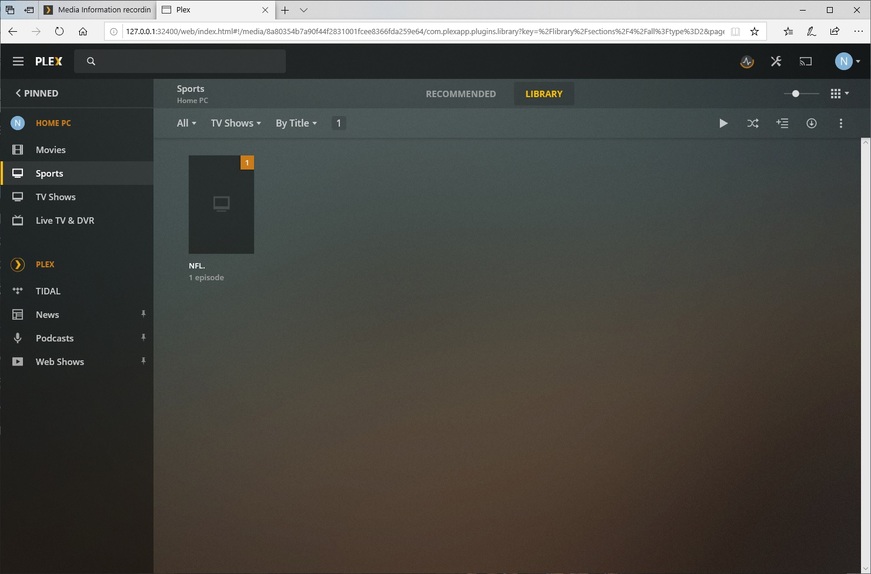Click Sports library heading

pos(191,88)
